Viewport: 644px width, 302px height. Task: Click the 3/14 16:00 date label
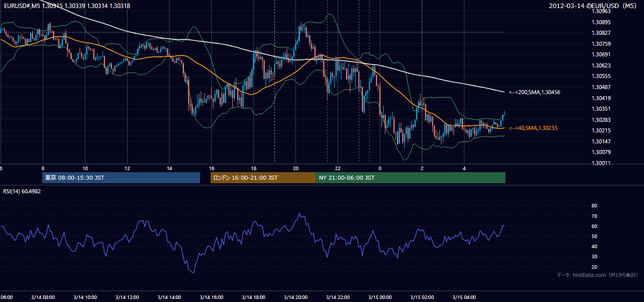tap(212, 297)
